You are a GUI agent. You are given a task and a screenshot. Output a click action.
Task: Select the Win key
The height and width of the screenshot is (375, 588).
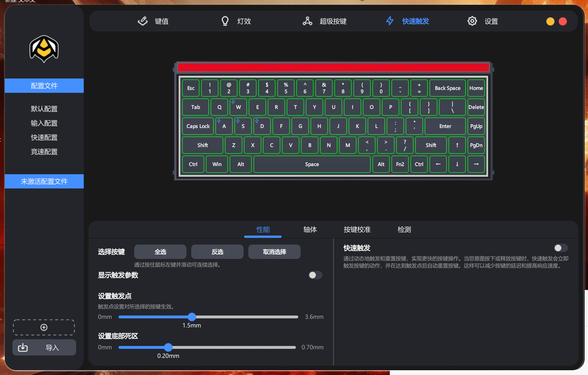[x=217, y=164]
